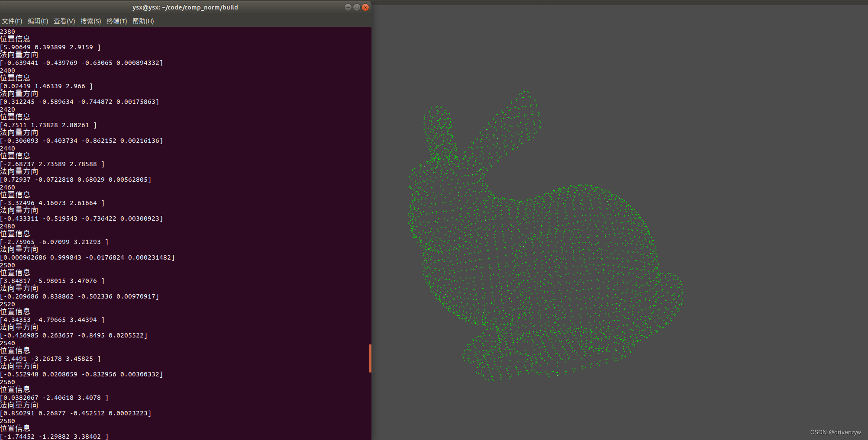Click line [0.312245 -0.589634 -0.744872 0.00175863]
The width and height of the screenshot is (868, 440).
click(x=80, y=102)
